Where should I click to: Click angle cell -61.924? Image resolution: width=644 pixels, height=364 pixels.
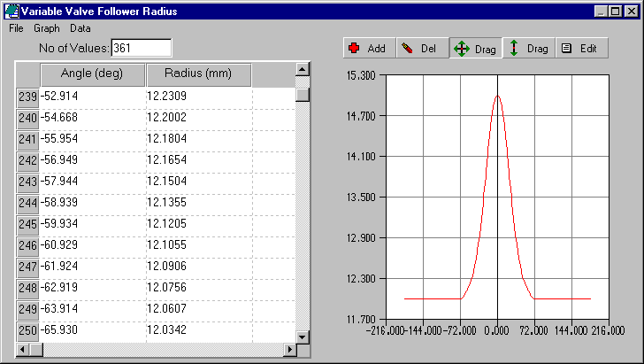coord(93,267)
